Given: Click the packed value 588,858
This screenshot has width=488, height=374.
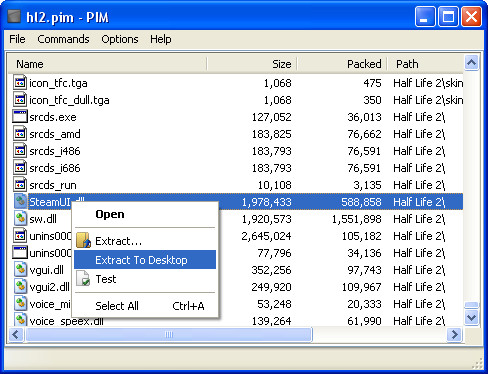Looking at the screenshot, I should coord(361,202).
